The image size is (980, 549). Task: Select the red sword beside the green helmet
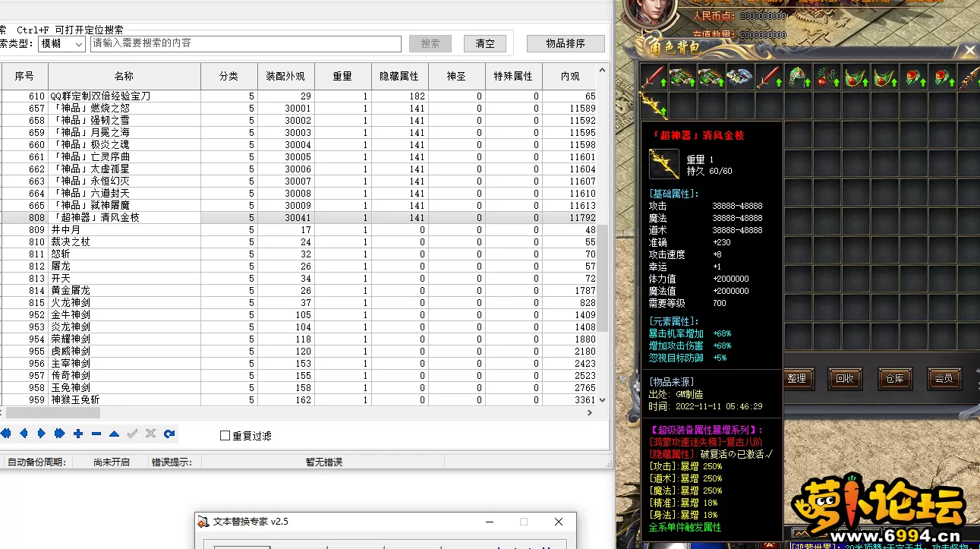tap(769, 77)
